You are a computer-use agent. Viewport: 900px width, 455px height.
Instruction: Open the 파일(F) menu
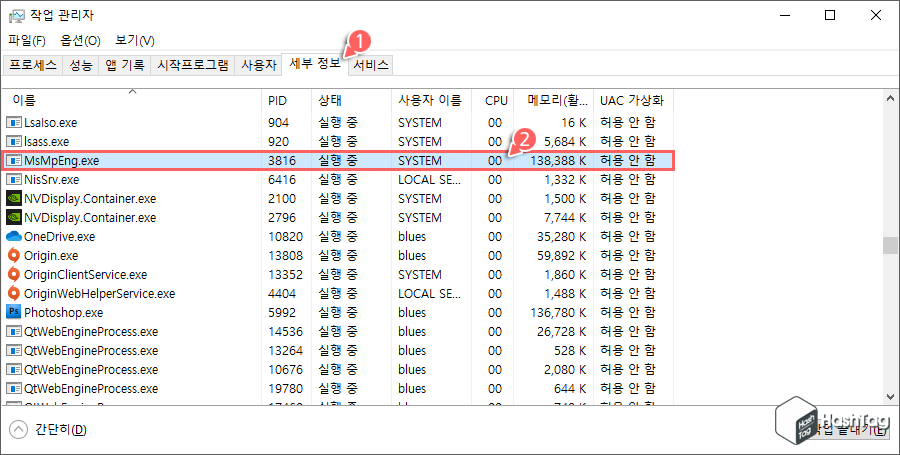tap(27, 41)
